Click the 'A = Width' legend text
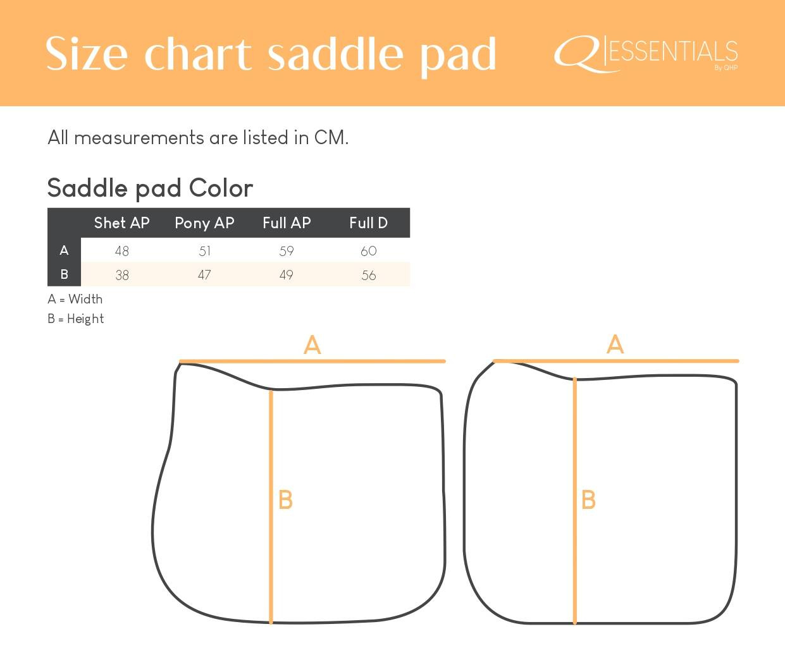 pos(75,299)
